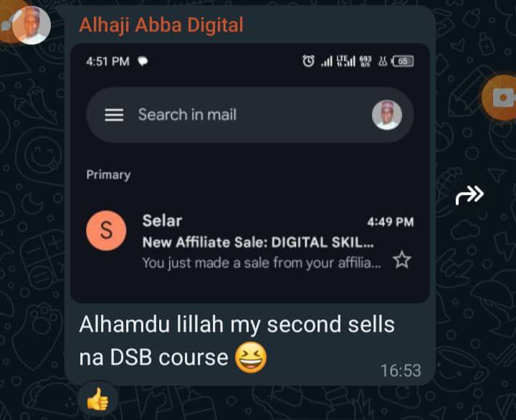Focus the Search in mail field
The image size is (516, 420).
pyautogui.click(x=250, y=115)
